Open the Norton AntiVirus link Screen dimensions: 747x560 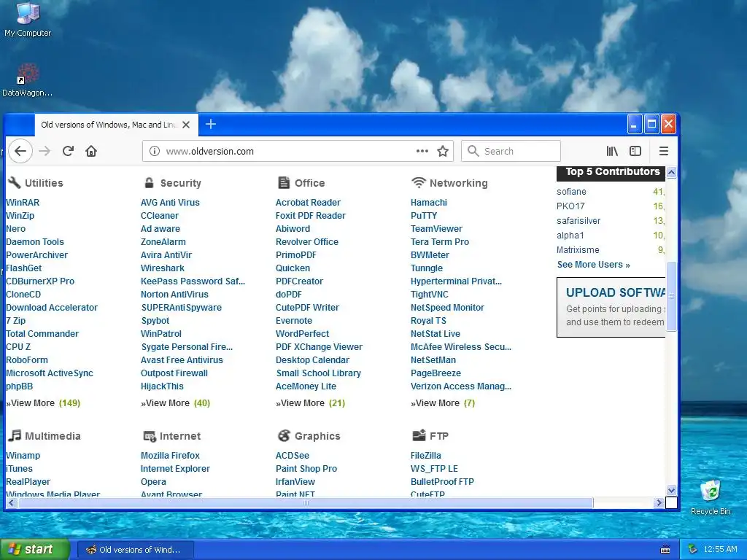click(174, 295)
